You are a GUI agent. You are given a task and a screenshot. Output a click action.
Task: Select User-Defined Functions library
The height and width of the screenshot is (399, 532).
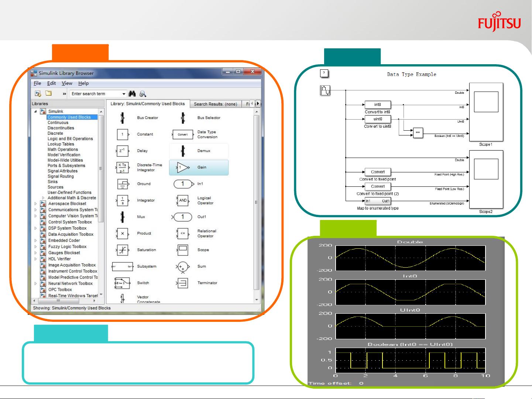tap(69, 192)
